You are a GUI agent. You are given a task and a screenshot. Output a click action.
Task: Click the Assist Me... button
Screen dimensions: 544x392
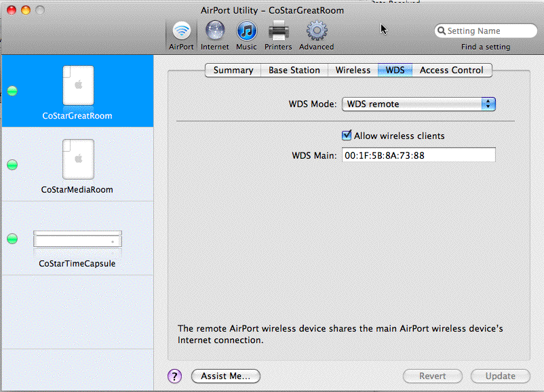coord(225,376)
